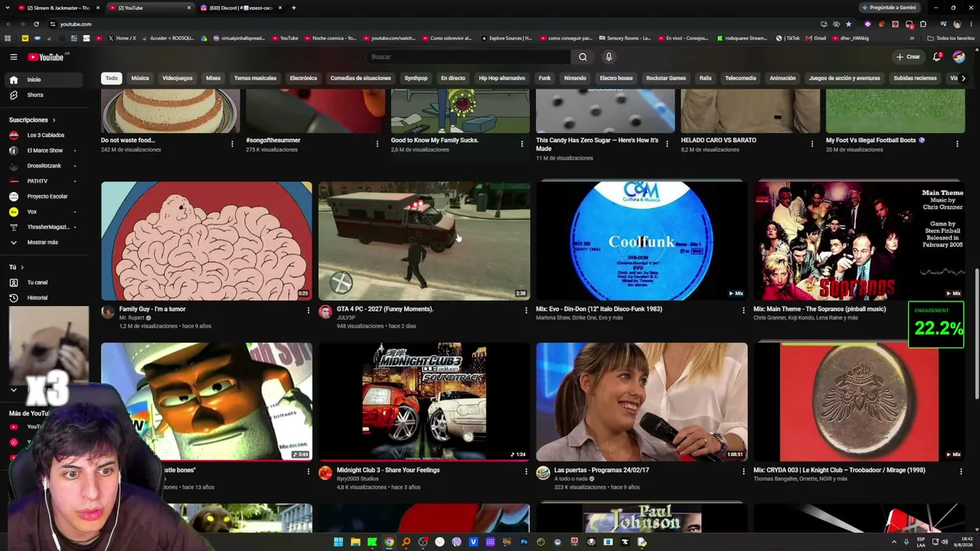This screenshot has width=980, height=551.
Task: Open the A todo o nada channel avatar
Action: pyautogui.click(x=543, y=473)
